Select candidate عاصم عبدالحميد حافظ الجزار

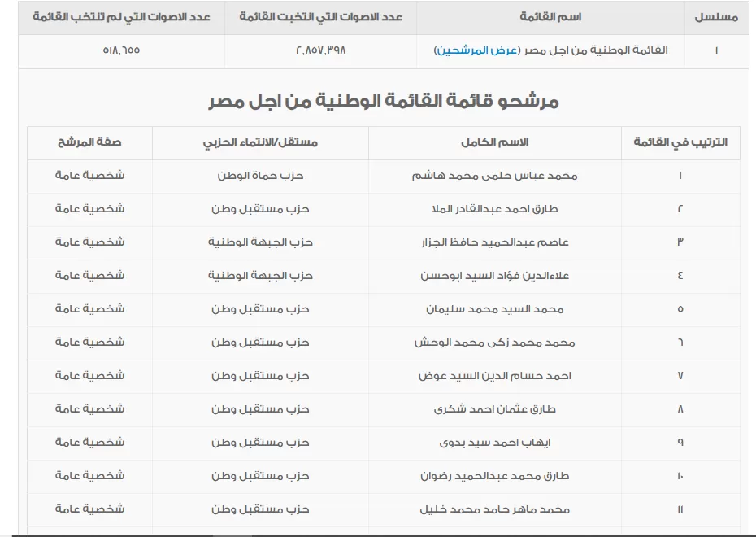[x=494, y=242]
